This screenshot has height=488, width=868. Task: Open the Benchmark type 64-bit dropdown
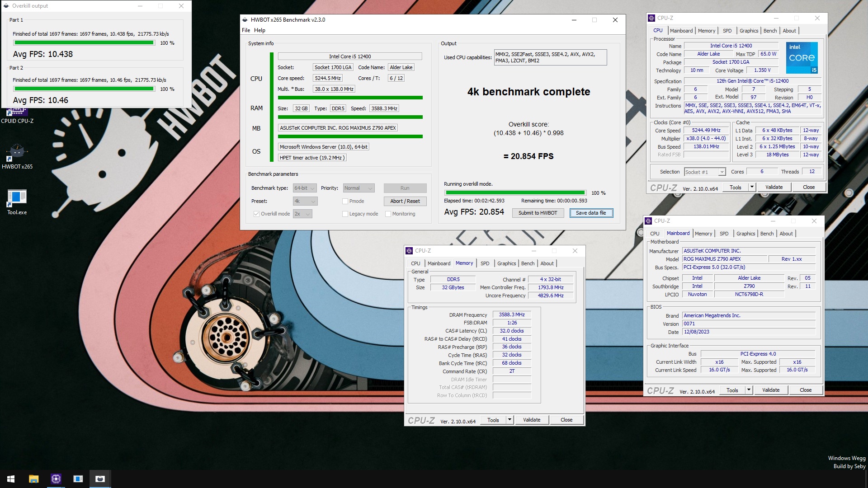coord(304,188)
